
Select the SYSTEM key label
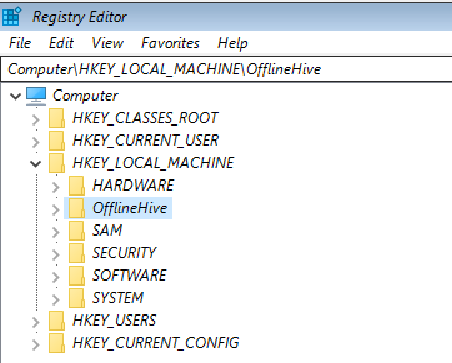click(118, 298)
